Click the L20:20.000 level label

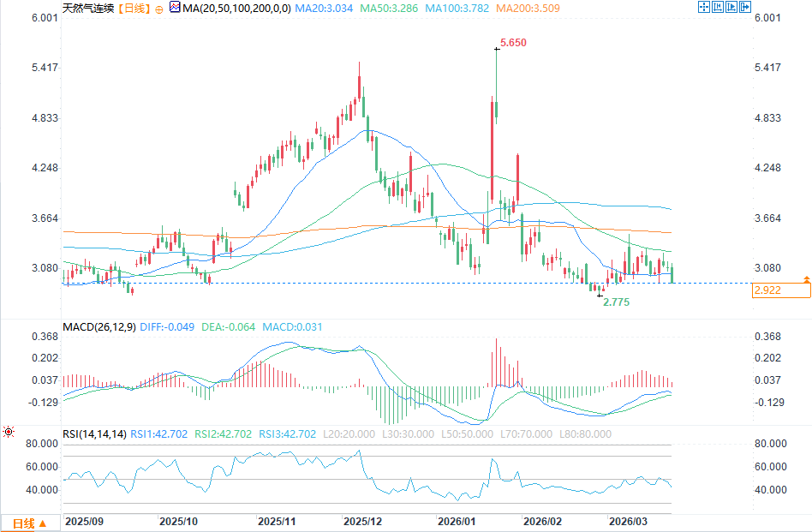coord(349,434)
